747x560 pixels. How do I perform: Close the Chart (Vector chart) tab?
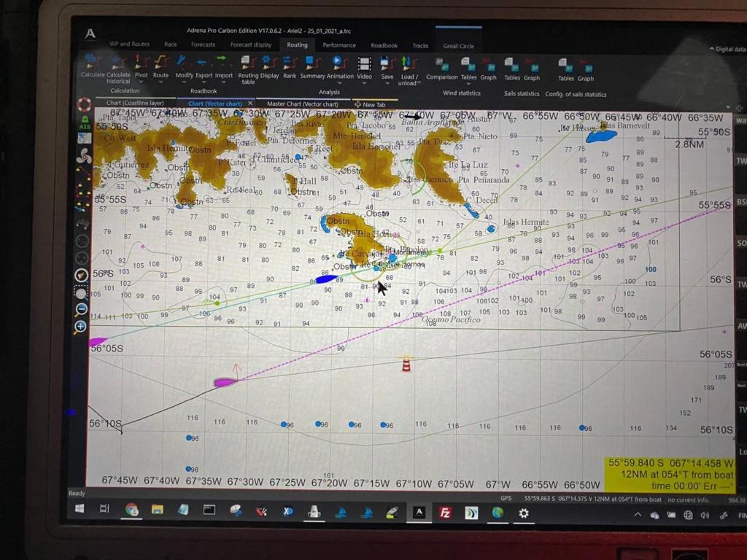coord(250,104)
